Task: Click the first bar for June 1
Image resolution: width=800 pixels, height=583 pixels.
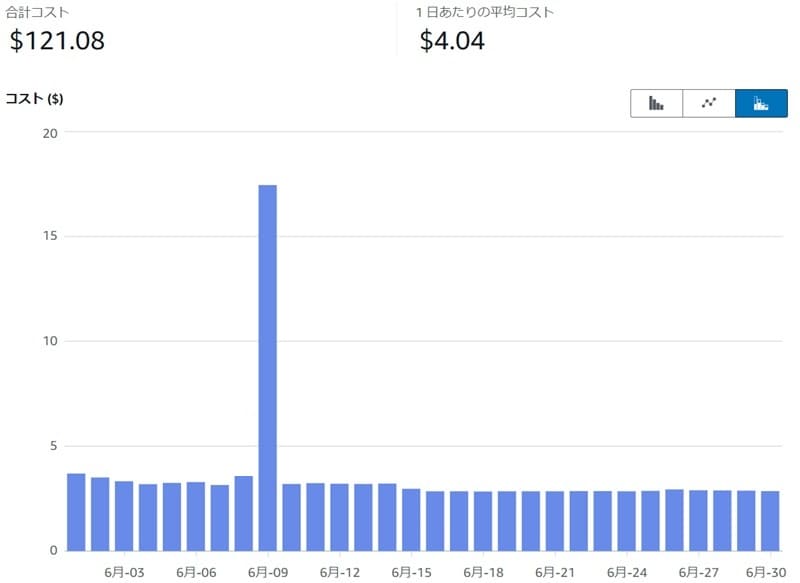Action: point(76,512)
